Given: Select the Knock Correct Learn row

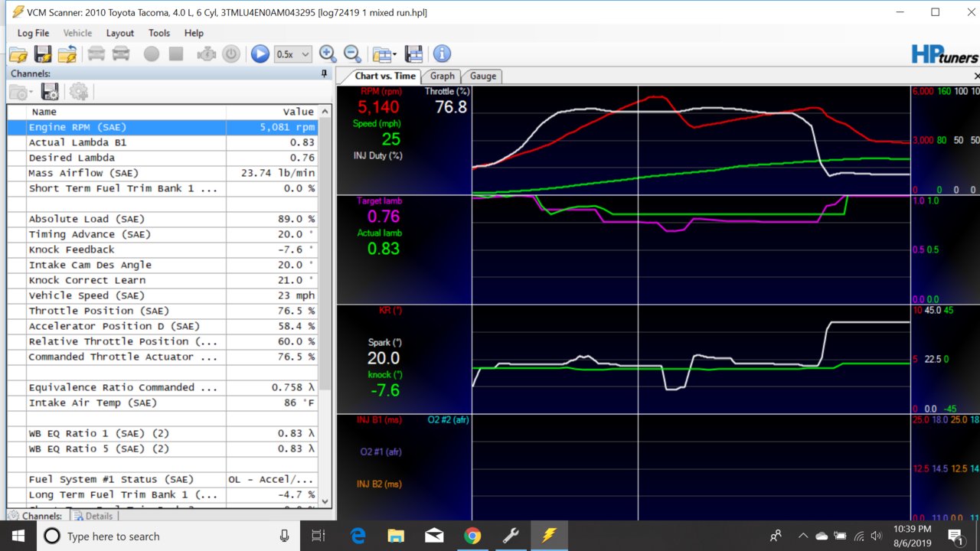Looking at the screenshot, I should pyautogui.click(x=162, y=280).
